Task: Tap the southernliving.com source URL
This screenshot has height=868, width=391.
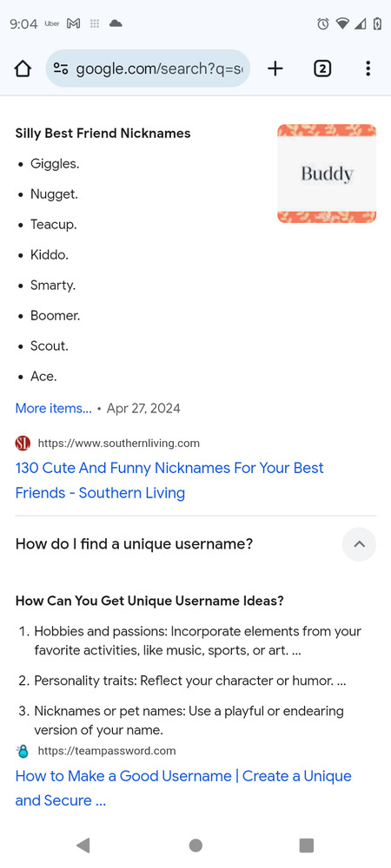Action: click(x=118, y=444)
